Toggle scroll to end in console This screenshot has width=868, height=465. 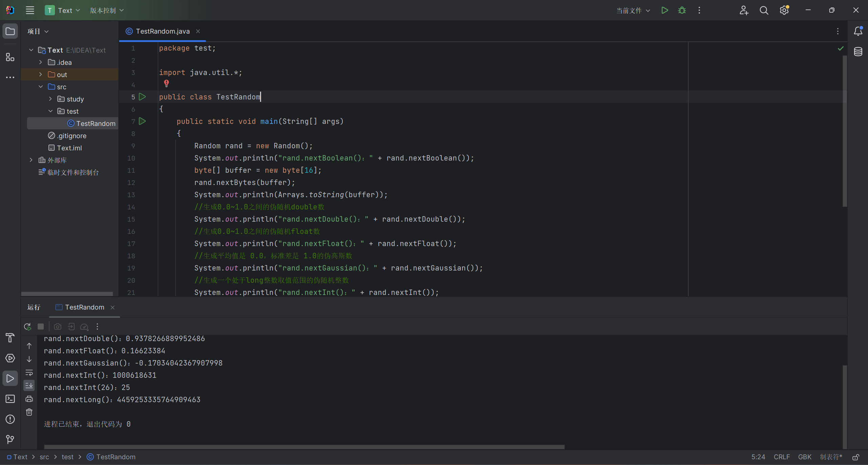[x=29, y=386]
